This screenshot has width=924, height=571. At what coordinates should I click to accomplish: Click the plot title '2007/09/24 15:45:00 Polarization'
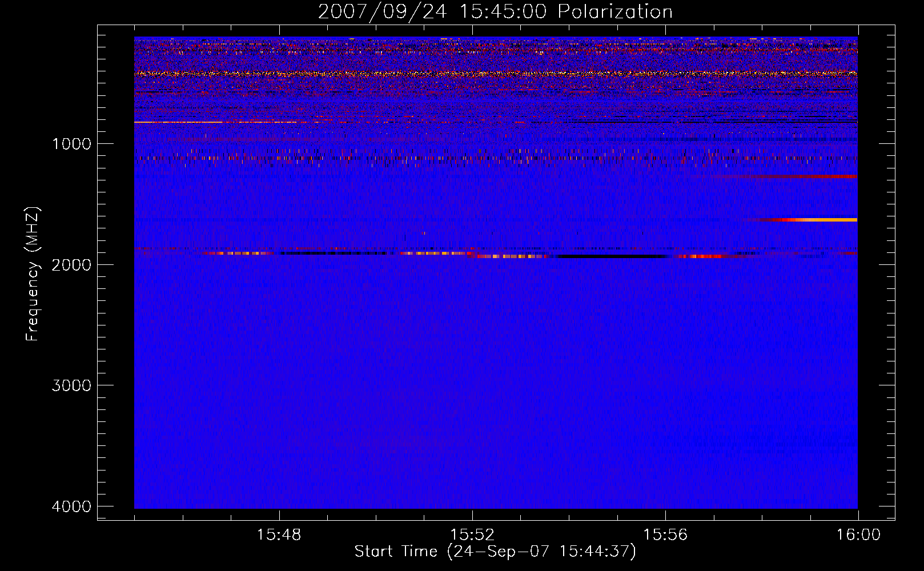(495, 11)
